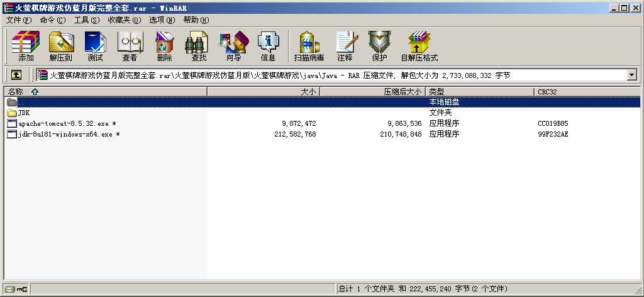Click the size value 212,582,768
The image size is (644, 297).
(295, 134)
